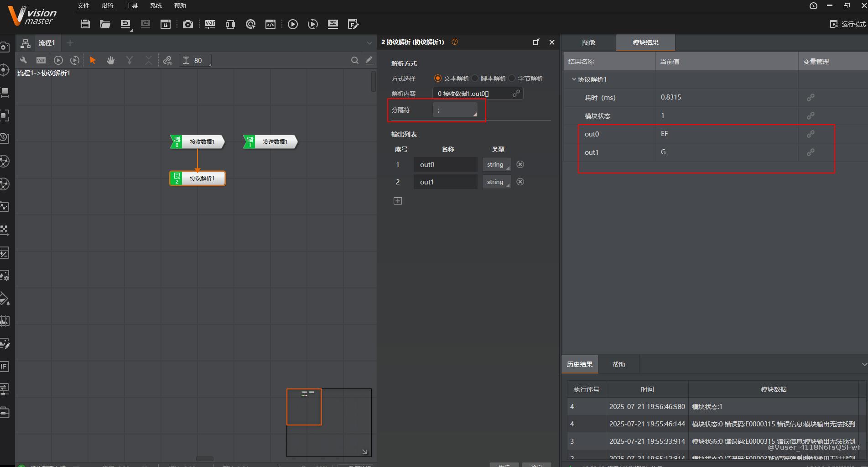Open the 分隔符 delimiter dropdown
The width and height of the screenshot is (868, 467).
[455, 110]
